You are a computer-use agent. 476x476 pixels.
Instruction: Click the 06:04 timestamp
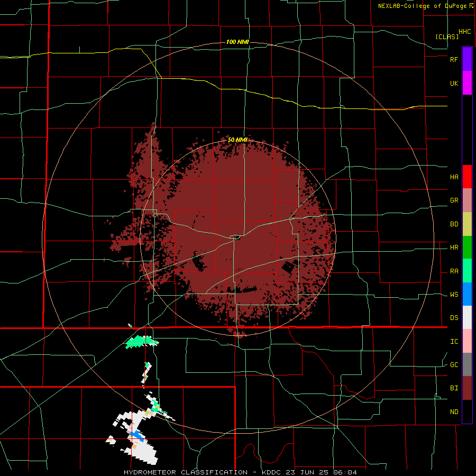coord(346,472)
